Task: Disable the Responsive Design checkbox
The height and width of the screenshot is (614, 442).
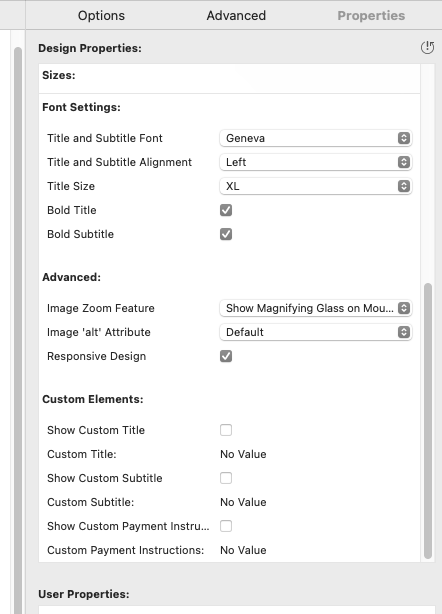Action: tap(226, 356)
